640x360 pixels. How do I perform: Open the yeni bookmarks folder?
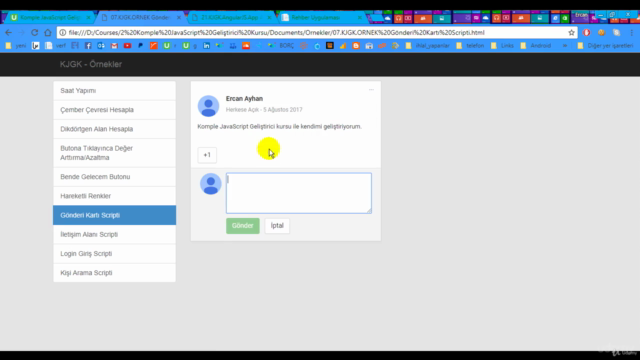[16, 46]
